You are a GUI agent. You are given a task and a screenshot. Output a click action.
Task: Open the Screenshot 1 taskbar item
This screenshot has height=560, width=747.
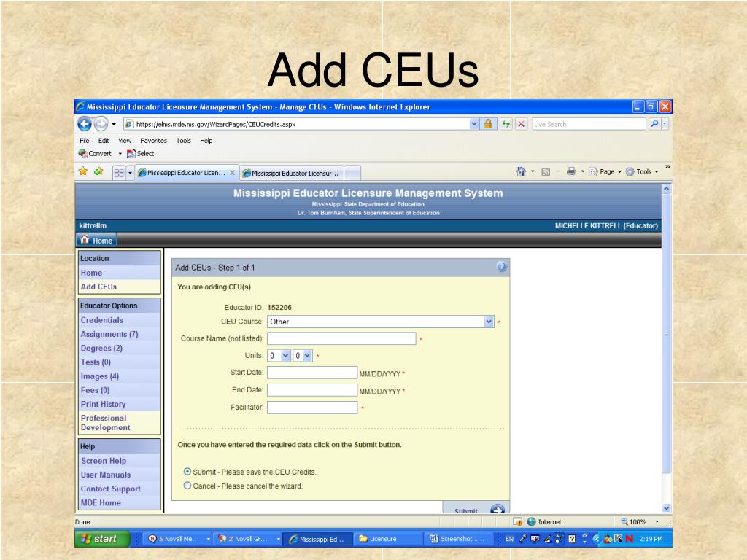[x=458, y=539]
